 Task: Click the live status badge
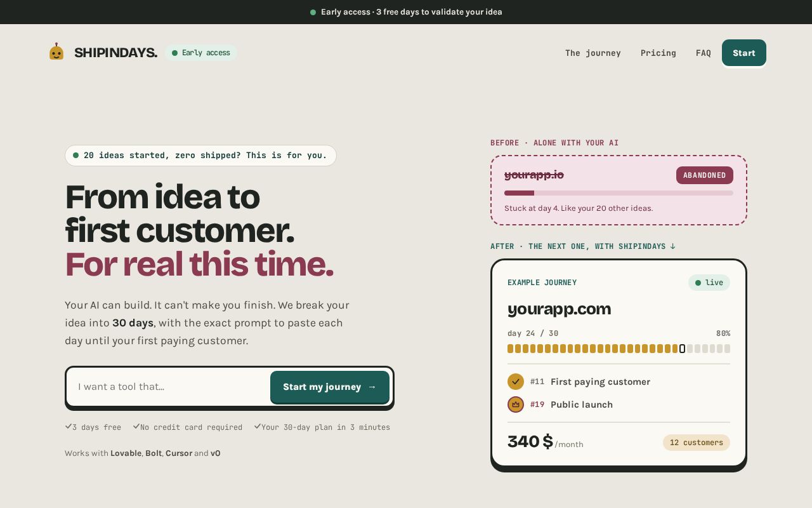(x=709, y=283)
